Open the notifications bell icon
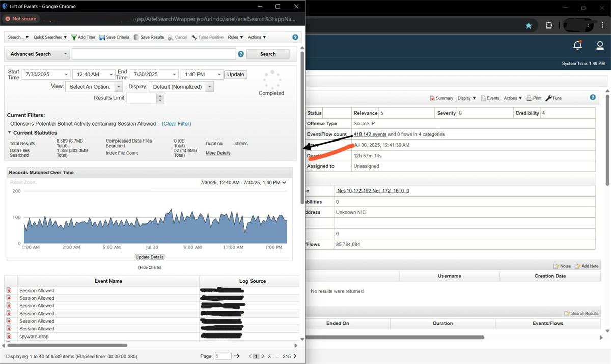The image size is (611, 364). point(577,45)
